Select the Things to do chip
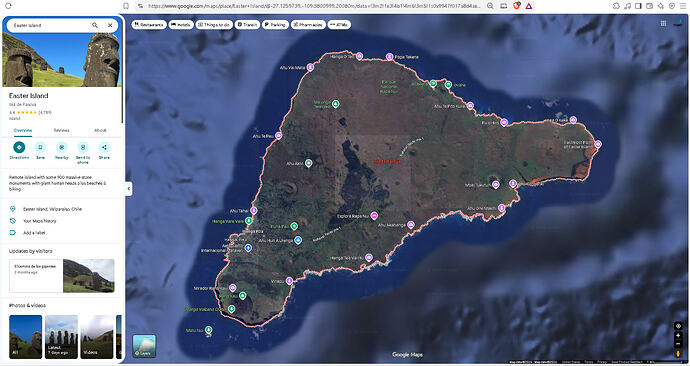 (x=214, y=25)
